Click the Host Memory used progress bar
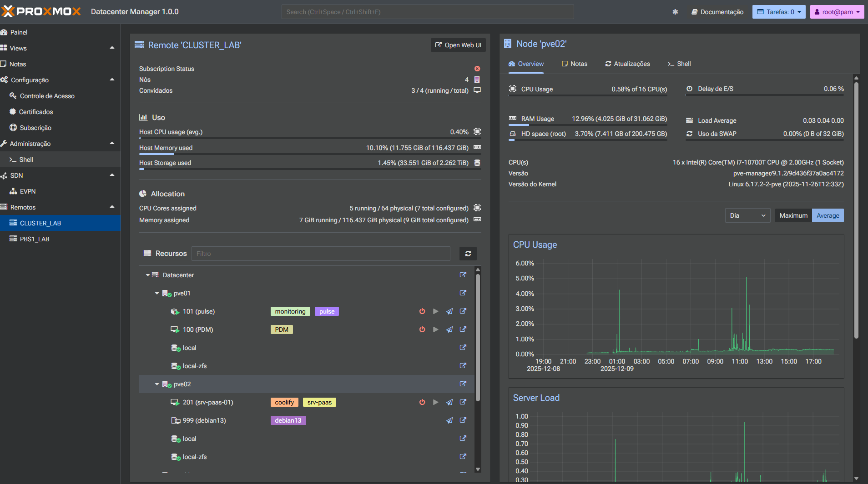This screenshot has height=484, width=868. [310, 154]
